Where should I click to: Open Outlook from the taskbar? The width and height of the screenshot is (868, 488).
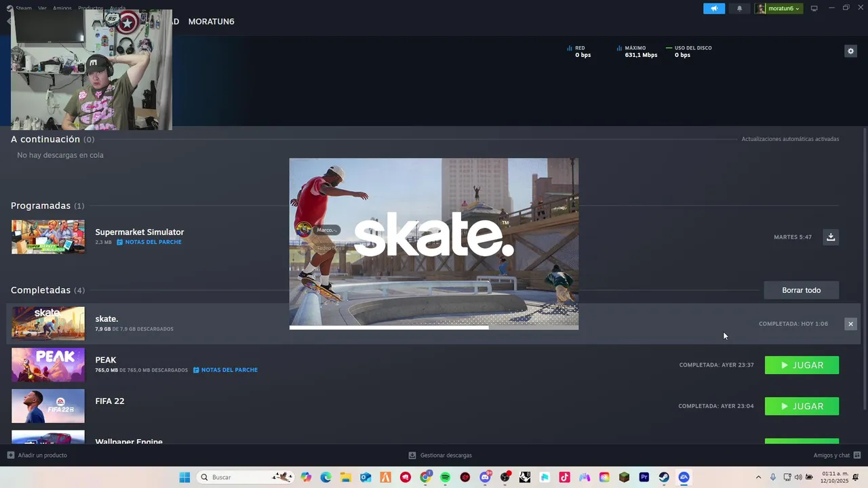[366, 477]
